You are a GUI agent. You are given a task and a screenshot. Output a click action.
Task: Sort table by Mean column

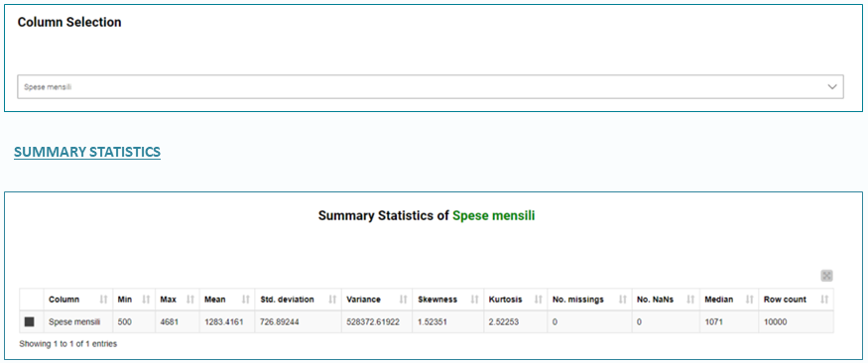pos(227,300)
